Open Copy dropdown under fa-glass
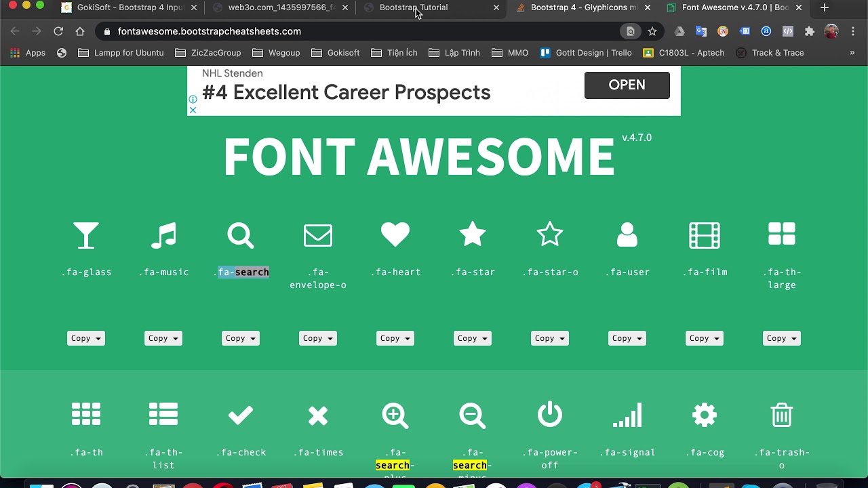Image resolution: width=868 pixels, height=488 pixels. pos(86,338)
